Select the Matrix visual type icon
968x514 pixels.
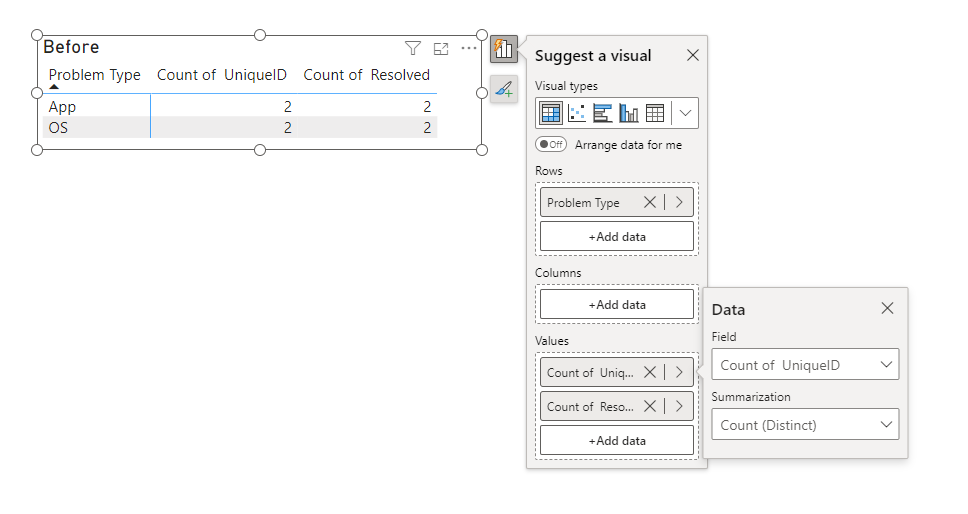click(550, 113)
